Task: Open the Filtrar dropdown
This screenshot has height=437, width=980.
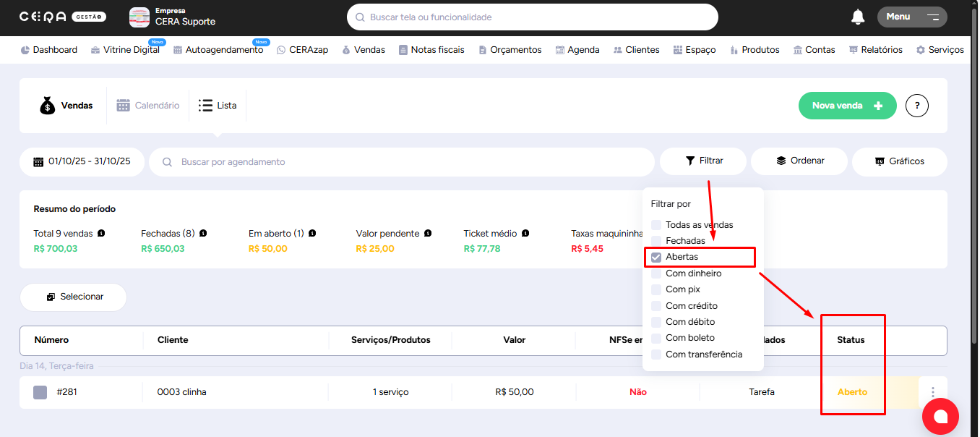Action: 703,161
